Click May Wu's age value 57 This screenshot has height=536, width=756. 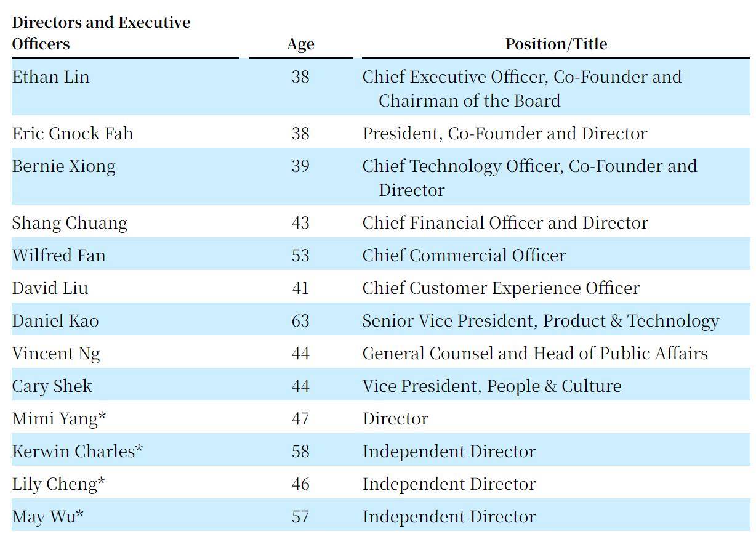click(x=300, y=517)
